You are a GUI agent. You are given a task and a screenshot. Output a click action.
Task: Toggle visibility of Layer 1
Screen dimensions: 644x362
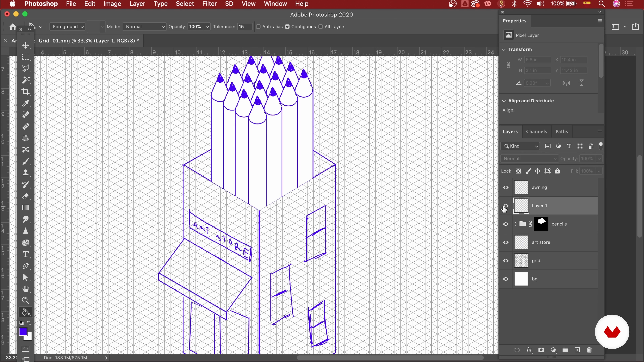pos(506,206)
